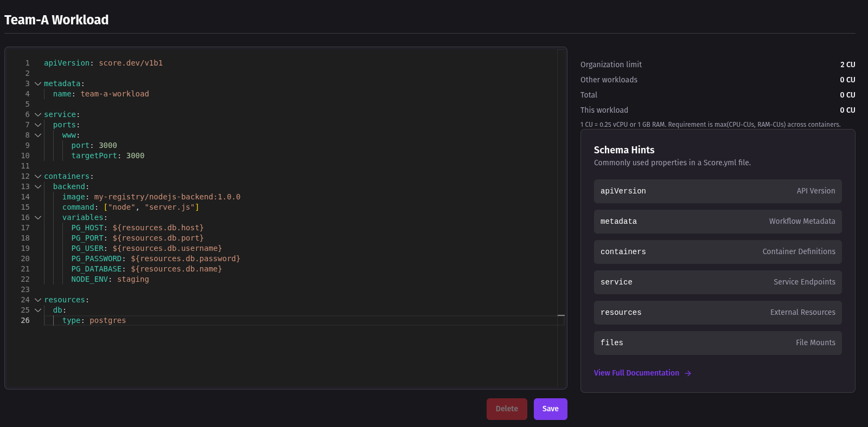The width and height of the screenshot is (868, 427).
Task: Collapse the containers section chevron
Action: pyautogui.click(x=38, y=177)
